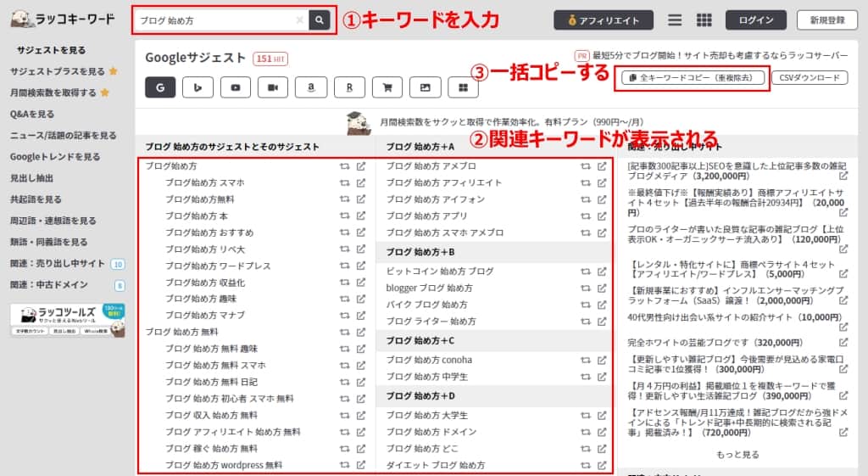Open 関連：中古ドメイン in sidebar

click(x=48, y=285)
